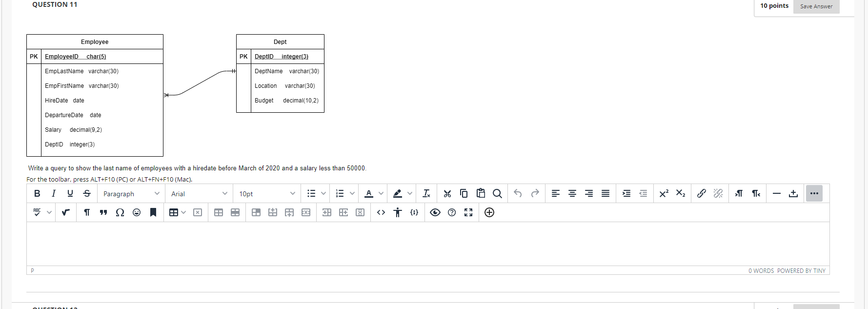Image resolution: width=868 pixels, height=309 pixels.
Task: Click the emoji smiley icon
Action: click(137, 212)
